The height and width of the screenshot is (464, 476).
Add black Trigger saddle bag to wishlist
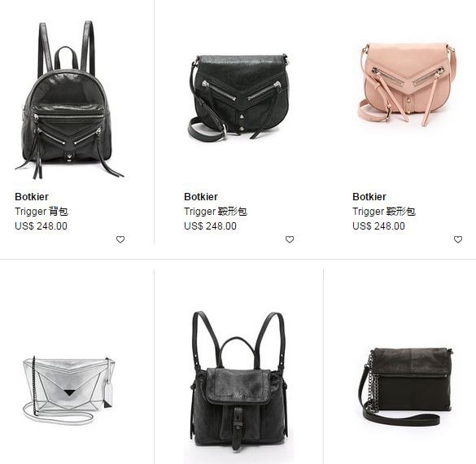(290, 239)
